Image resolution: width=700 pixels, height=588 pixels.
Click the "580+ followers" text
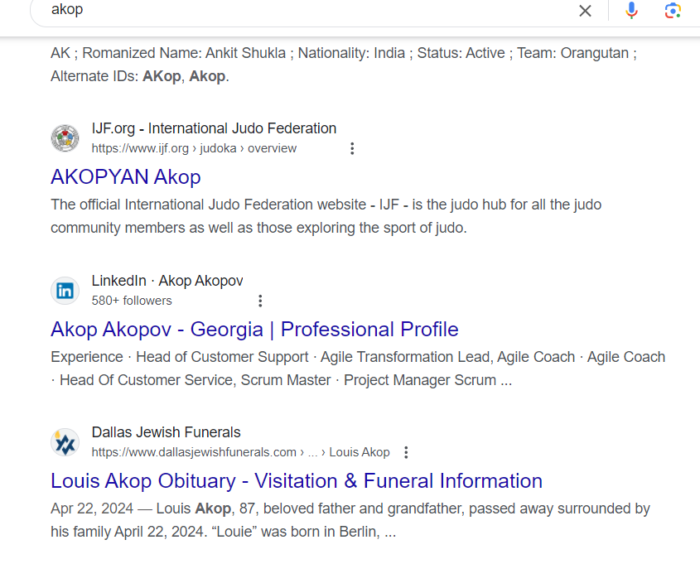point(132,301)
